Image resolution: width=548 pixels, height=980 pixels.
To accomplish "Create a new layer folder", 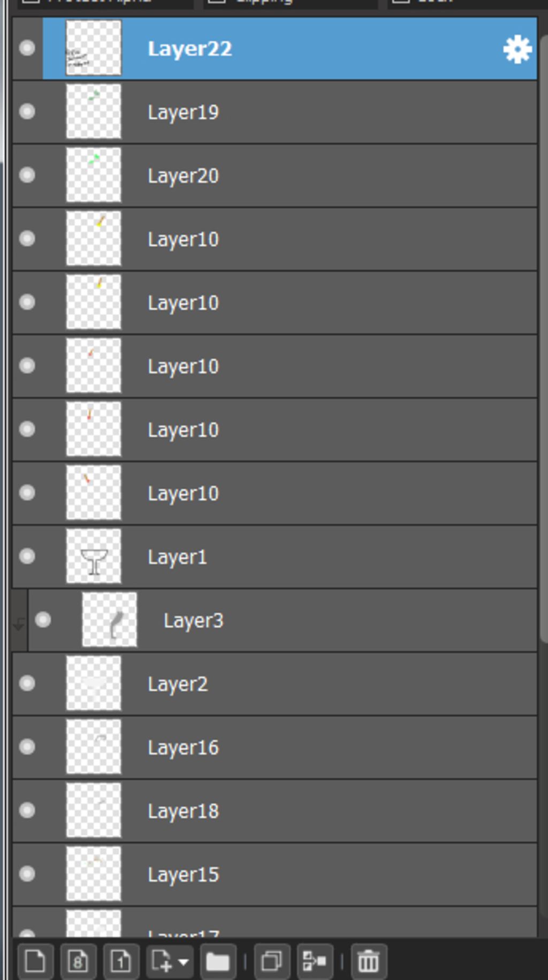I will click(x=218, y=961).
